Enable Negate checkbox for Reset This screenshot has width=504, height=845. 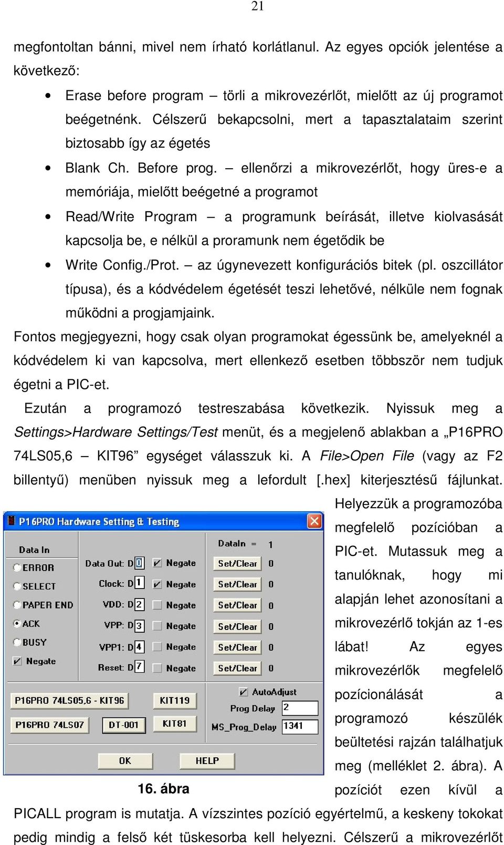[x=157, y=668]
